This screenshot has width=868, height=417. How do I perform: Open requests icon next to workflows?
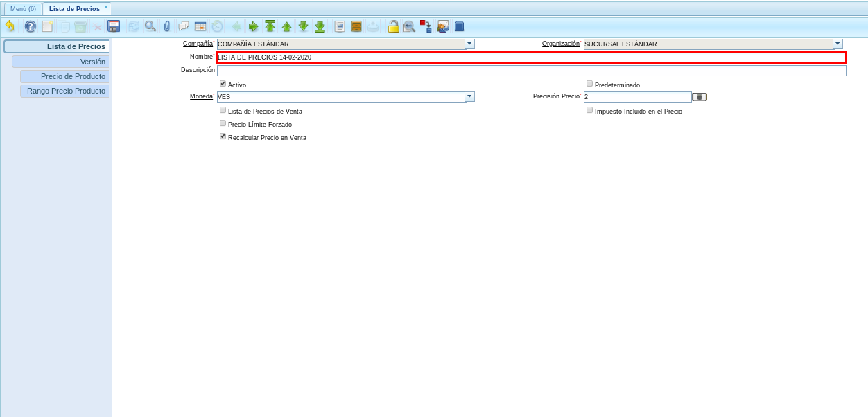pos(443,26)
